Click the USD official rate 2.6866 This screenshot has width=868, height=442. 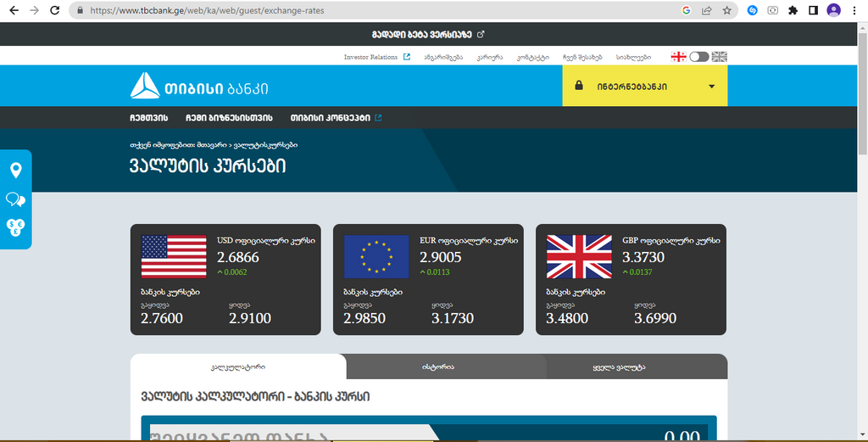click(x=238, y=257)
